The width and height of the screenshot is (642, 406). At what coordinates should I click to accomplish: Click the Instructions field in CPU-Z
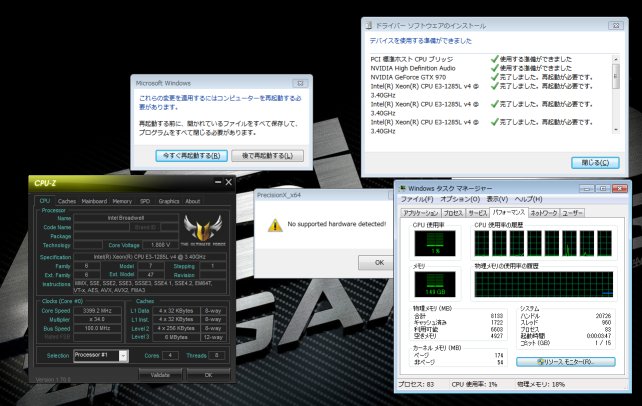150,286
